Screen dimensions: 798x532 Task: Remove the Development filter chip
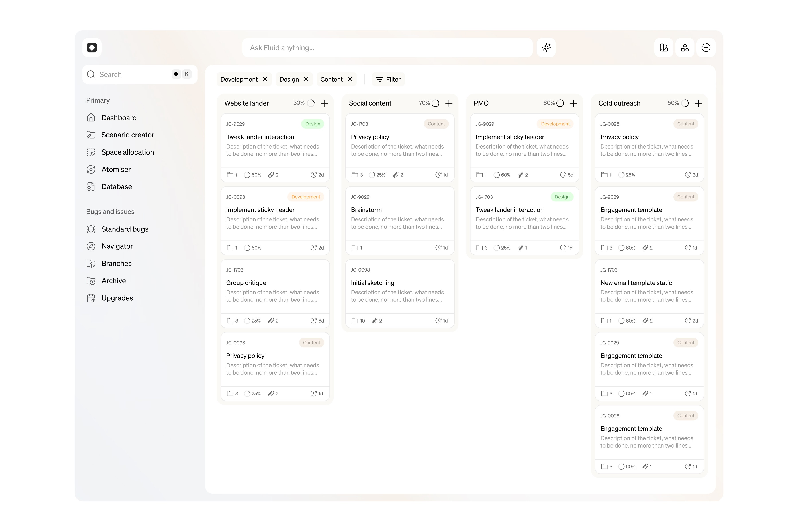click(x=265, y=79)
